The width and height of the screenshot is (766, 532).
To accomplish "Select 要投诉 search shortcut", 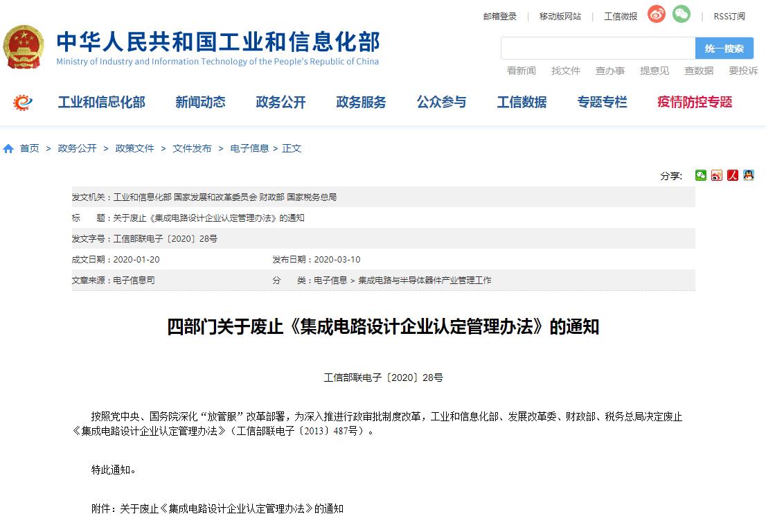I will [744, 71].
